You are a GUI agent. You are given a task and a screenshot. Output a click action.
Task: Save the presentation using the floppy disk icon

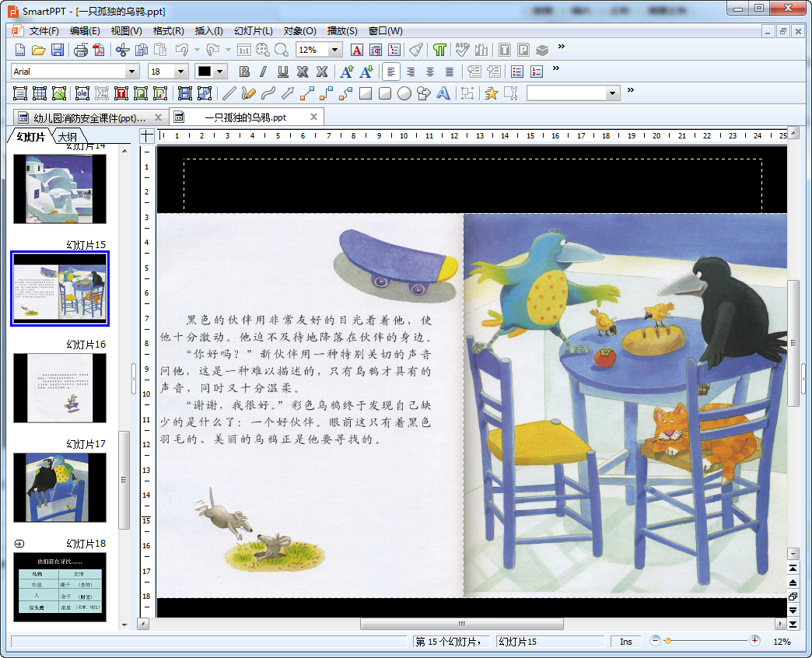[58, 50]
